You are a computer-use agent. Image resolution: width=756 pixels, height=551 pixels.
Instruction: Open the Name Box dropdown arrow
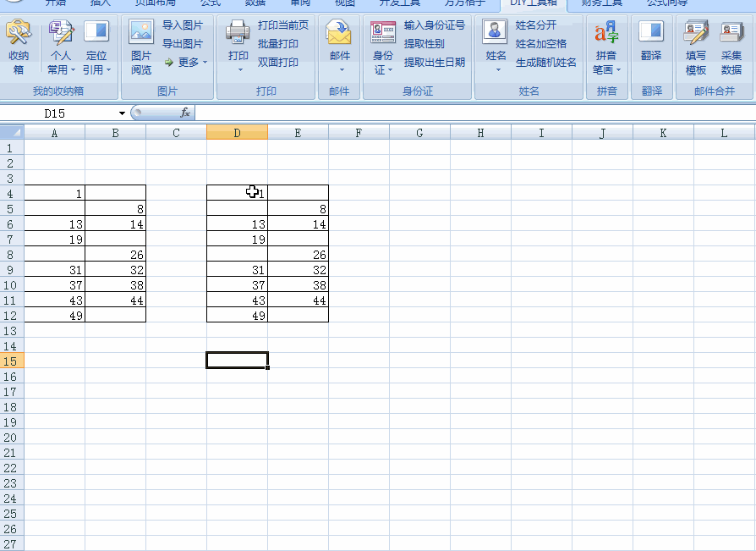(x=122, y=113)
